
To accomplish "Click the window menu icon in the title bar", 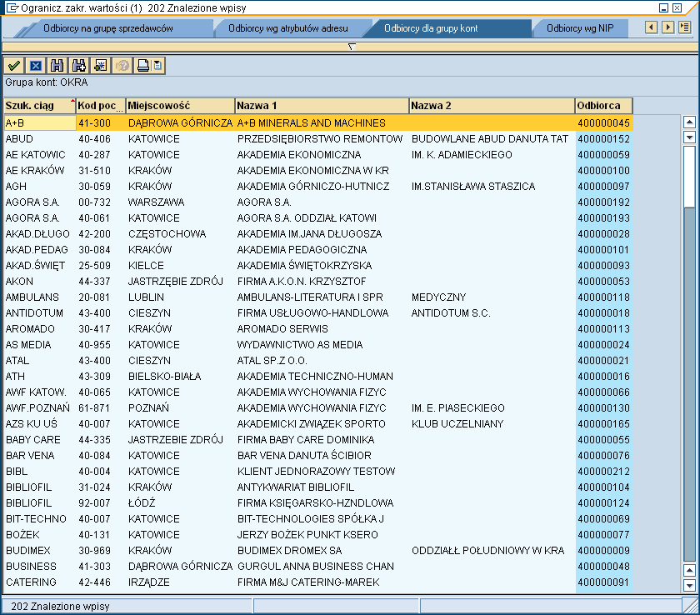I will tap(12, 7).
